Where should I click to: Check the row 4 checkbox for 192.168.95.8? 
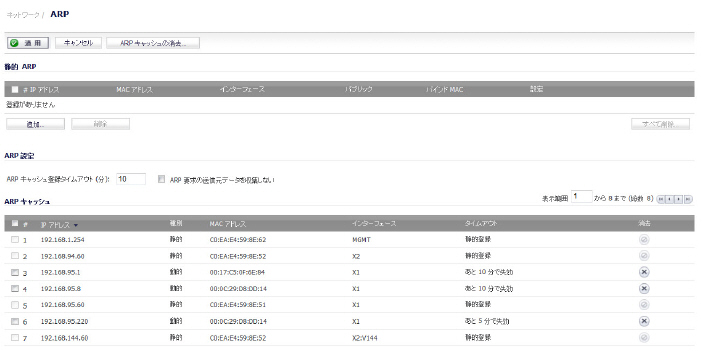pyautogui.click(x=15, y=289)
